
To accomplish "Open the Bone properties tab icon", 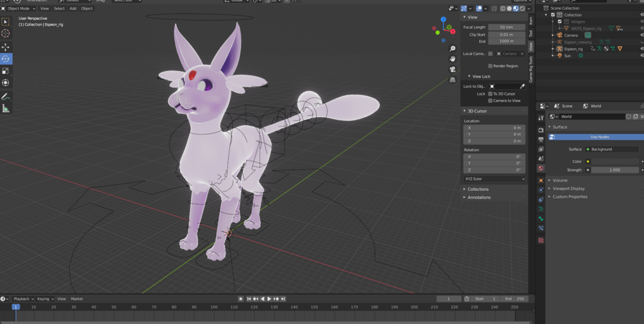I will click(x=541, y=219).
